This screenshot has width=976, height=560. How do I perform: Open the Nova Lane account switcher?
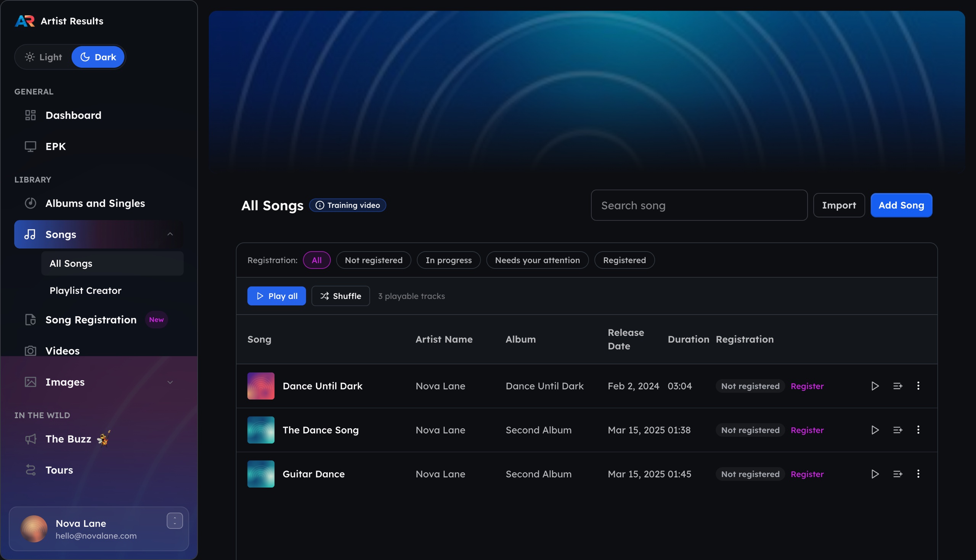(174, 521)
